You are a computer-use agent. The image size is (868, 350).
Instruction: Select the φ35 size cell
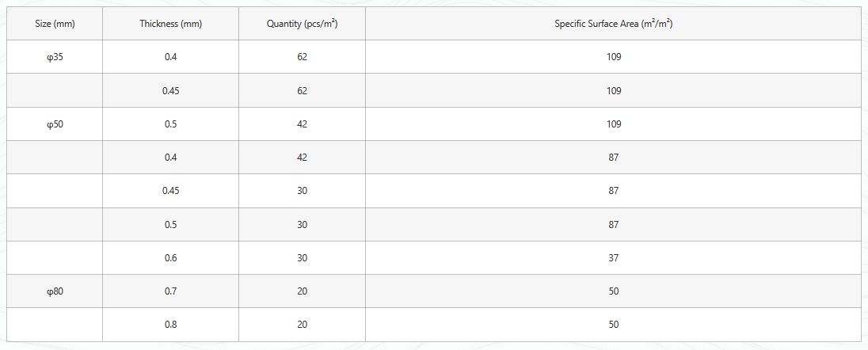(55, 57)
